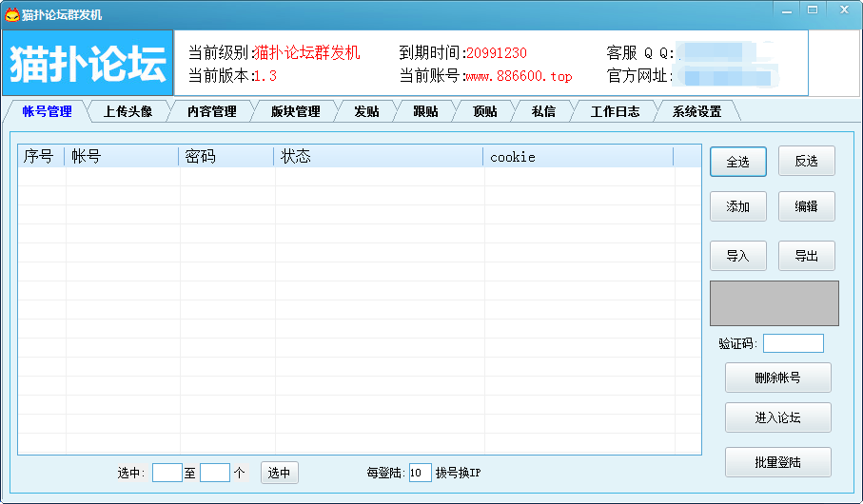This screenshot has height=504, width=863.
Task: Switch to the 上传头像 tab
Action: (x=127, y=111)
